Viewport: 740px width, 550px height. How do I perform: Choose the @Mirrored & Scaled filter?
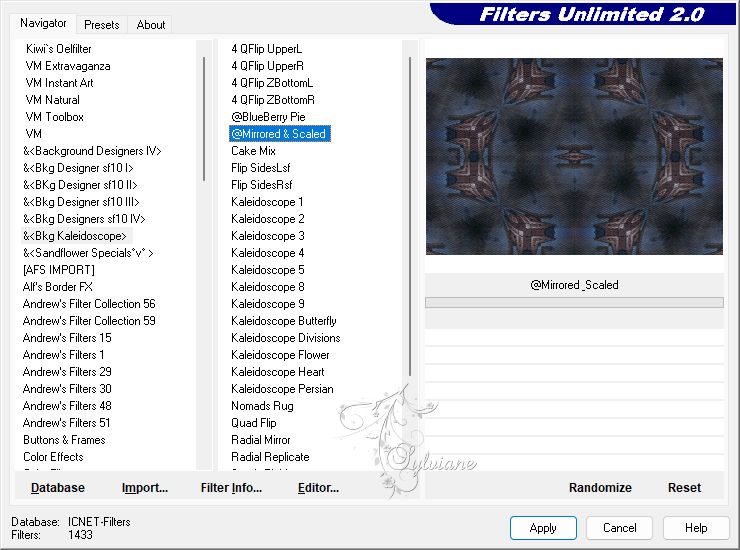click(x=279, y=134)
